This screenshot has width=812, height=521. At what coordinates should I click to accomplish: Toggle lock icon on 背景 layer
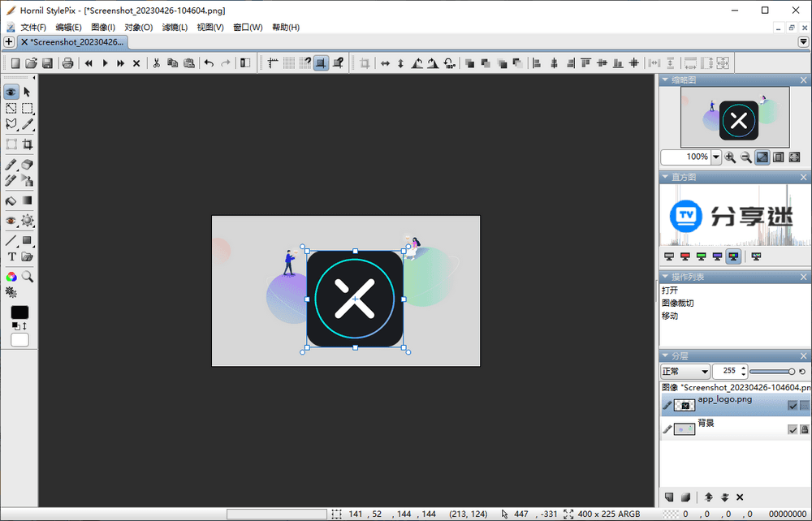pos(804,429)
